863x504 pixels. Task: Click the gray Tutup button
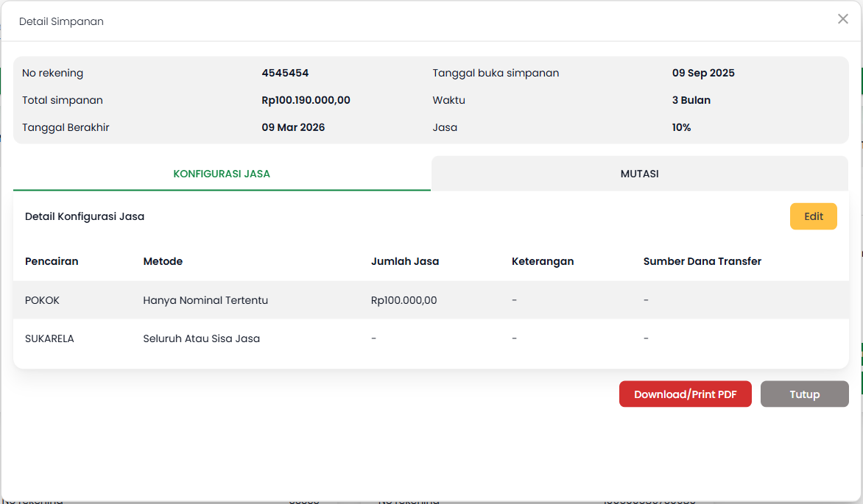(804, 394)
